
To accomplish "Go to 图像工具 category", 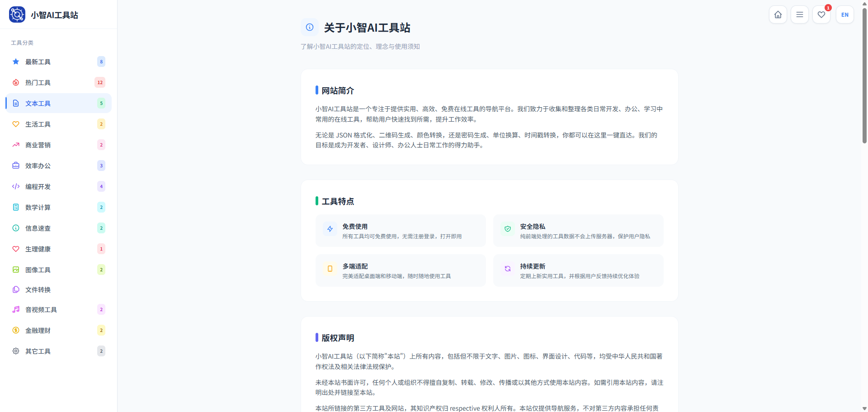I will pyautogui.click(x=58, y=270).
